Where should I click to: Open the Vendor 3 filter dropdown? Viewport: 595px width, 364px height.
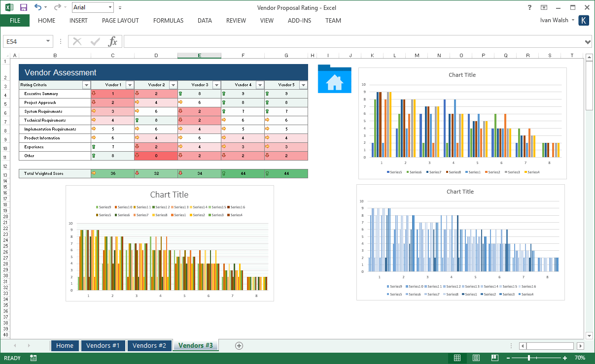tap(216, 85)
